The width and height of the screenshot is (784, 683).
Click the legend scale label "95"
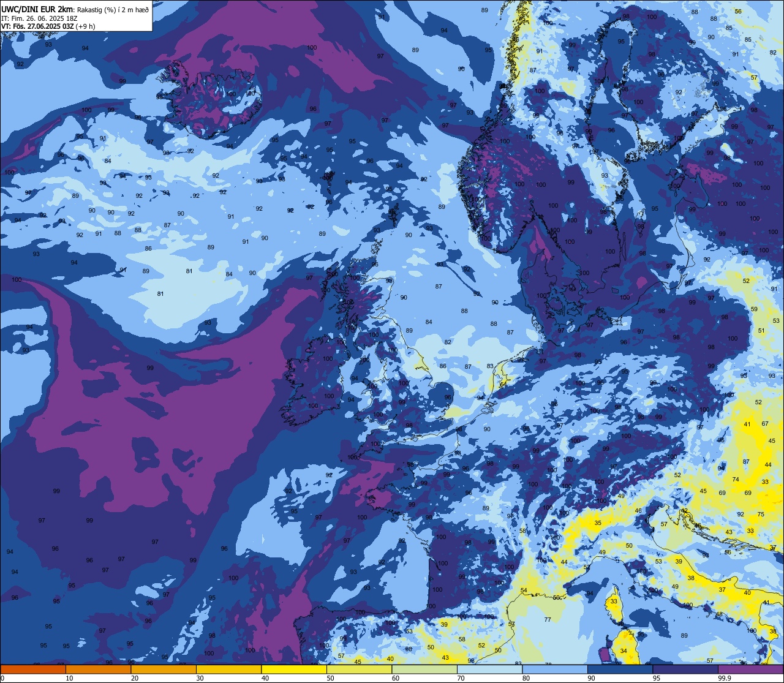pyautogui.click(x=657, y=678)
